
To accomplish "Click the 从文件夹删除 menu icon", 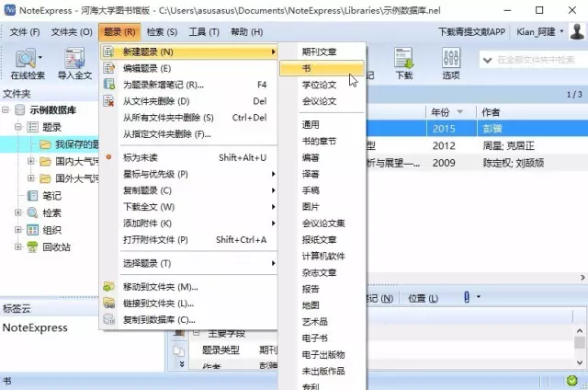I will (108, 101).
